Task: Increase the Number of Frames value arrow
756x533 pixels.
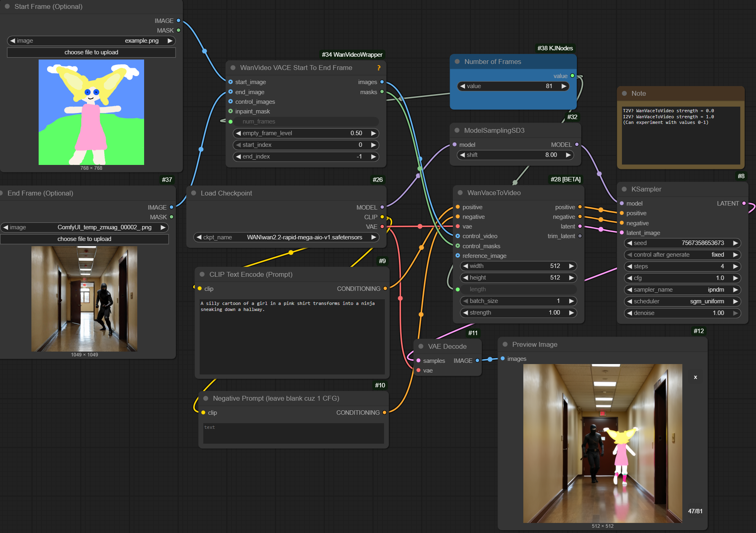Action: pyautogui.click(x=564, y=86)
